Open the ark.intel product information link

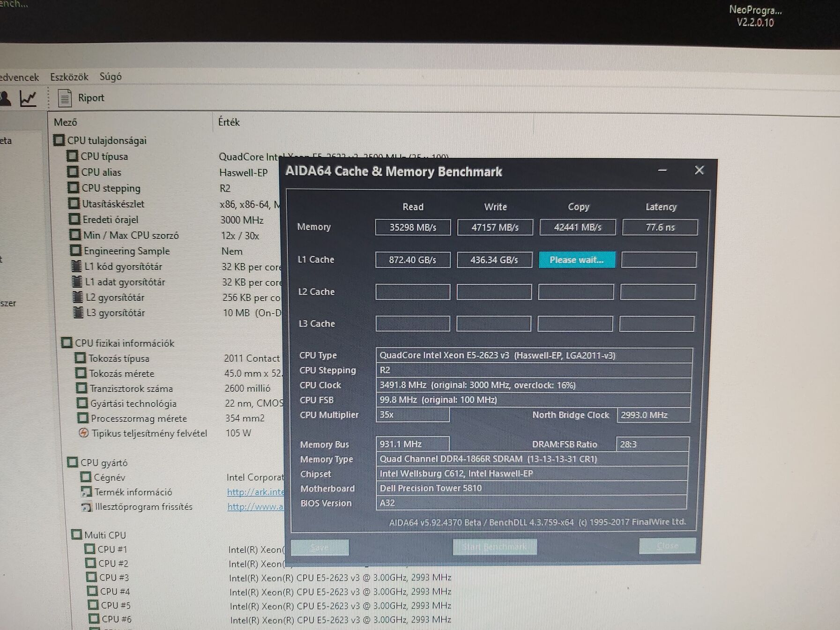click(256, 492)
